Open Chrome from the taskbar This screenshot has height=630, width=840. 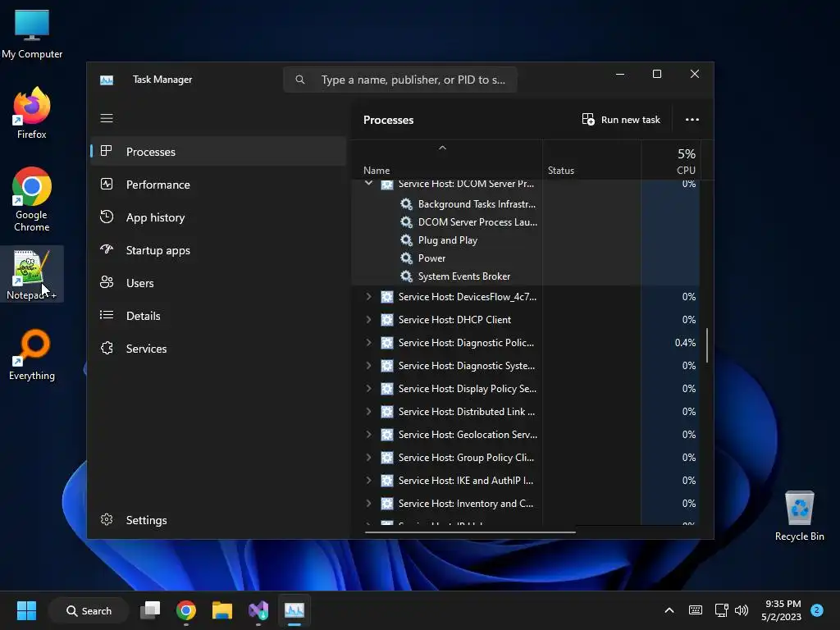click(186, 610)
